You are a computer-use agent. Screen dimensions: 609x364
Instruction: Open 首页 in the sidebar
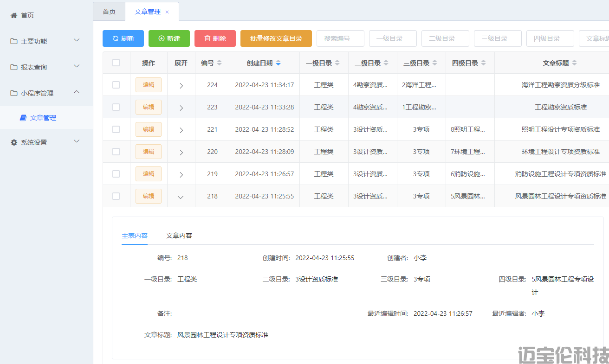(x=46, y=15)
